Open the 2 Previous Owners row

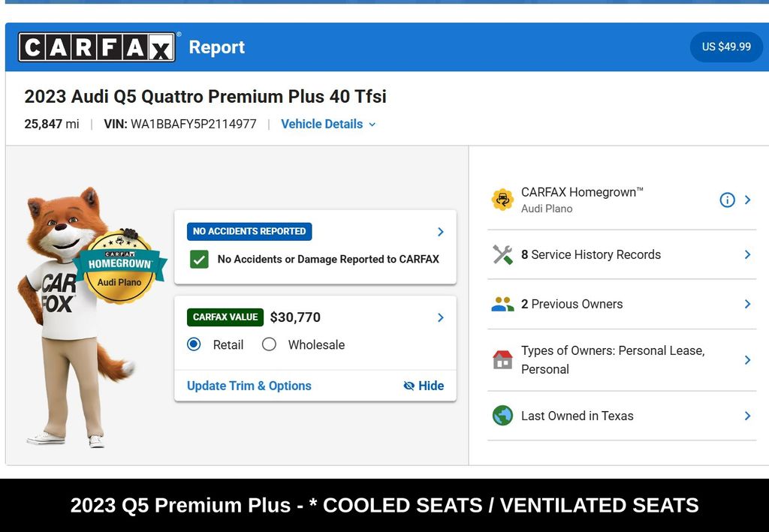(622, 304)
